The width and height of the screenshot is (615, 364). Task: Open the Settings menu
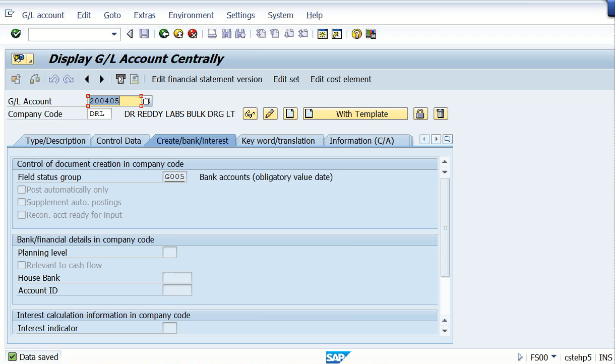pos(240,15)
